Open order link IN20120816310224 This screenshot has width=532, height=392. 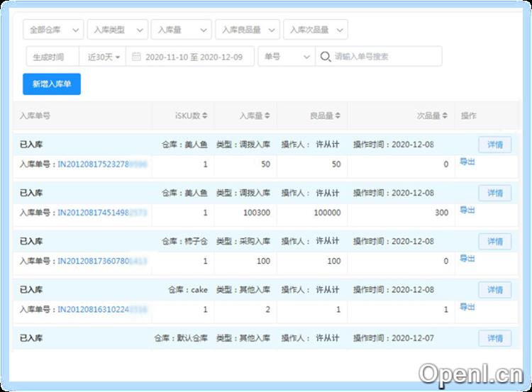tap(102, 309)
